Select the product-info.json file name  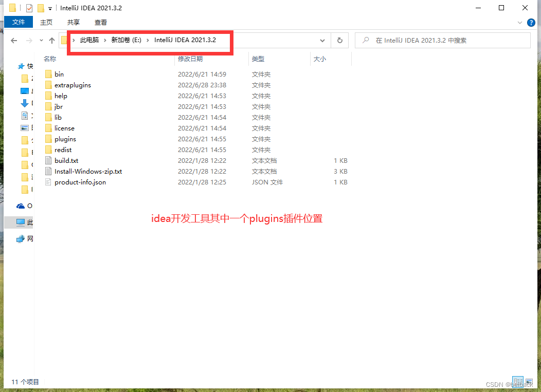point(80,182)
